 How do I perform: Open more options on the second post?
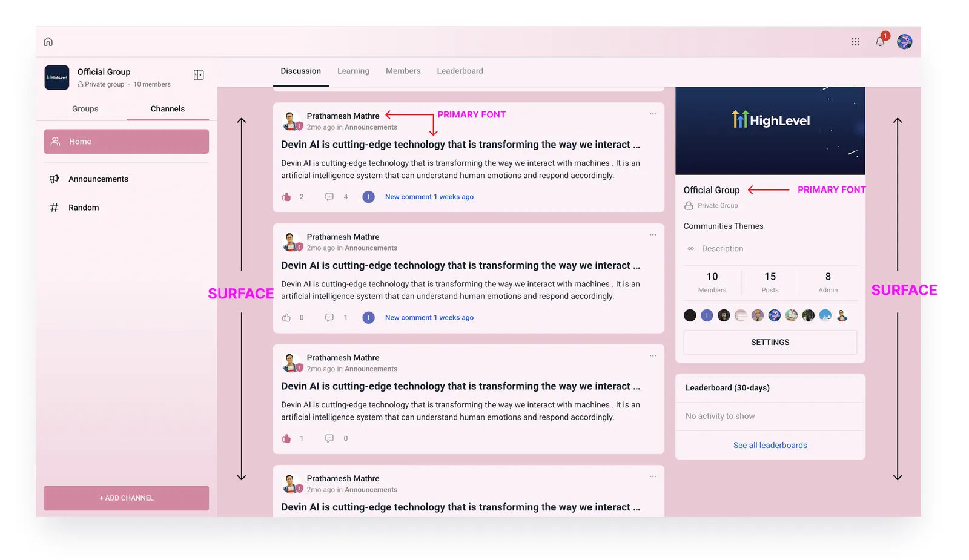[653, 235]
